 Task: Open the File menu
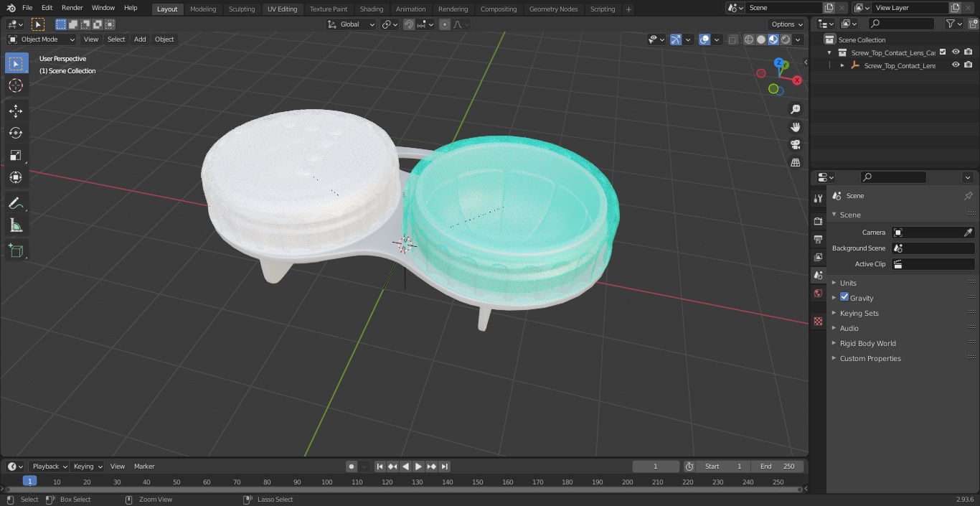click(x=27, y=8)
